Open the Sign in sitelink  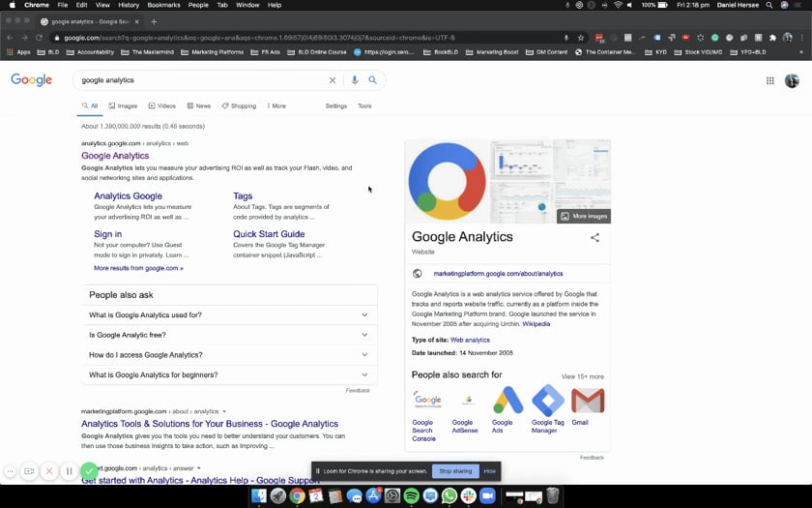107,234
